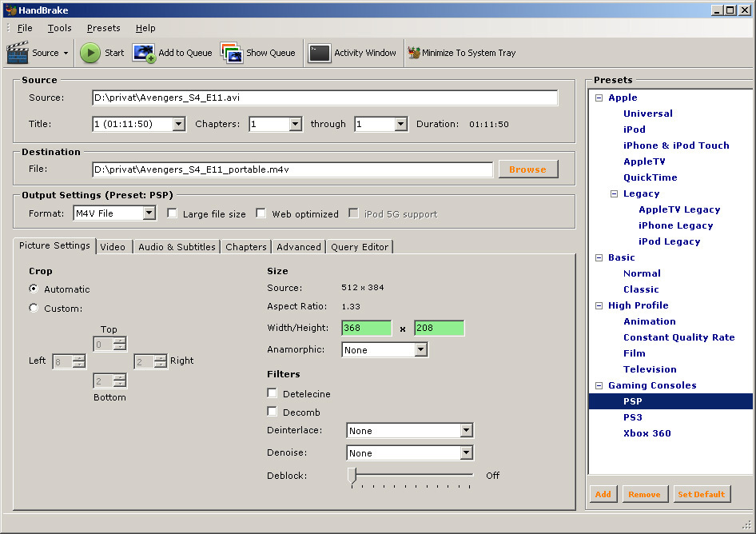The image size is (756, 534).
Task: Click the Browse destination button
Action: [x=528, y=169]
